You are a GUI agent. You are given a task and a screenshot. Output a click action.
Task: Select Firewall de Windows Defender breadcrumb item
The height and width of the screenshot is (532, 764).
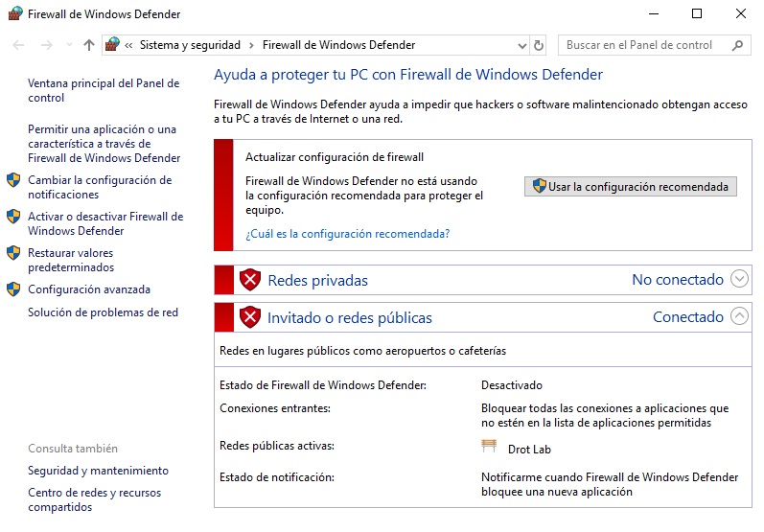point(338,45)
